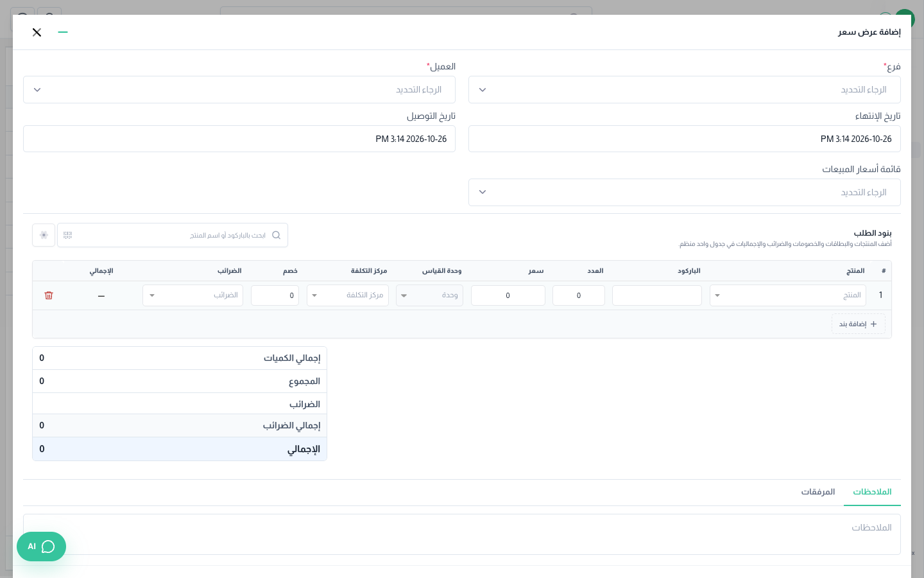Viewport: 924px width, 578px height.
Task: Open the وحدة unit dropdown in row 1
Action: click(429, 295)
